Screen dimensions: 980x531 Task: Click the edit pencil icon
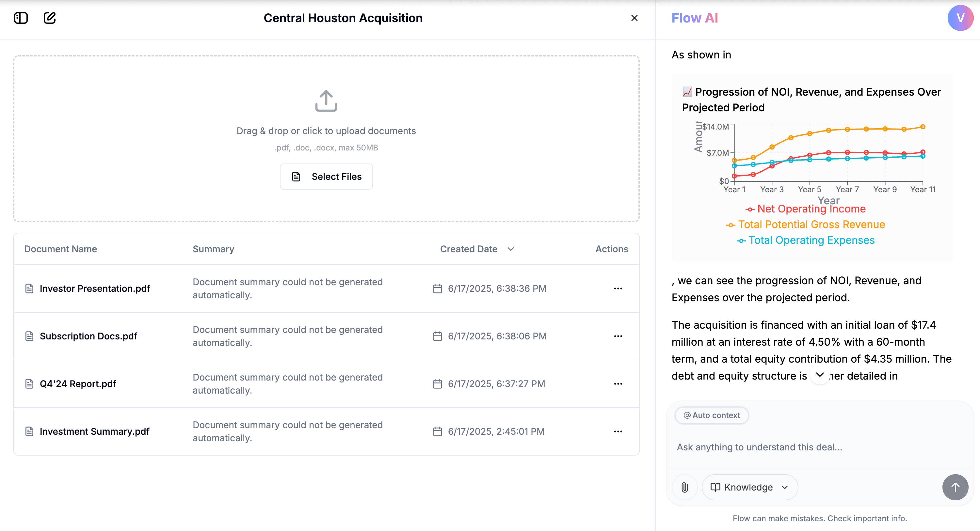(x=49, y=18)
